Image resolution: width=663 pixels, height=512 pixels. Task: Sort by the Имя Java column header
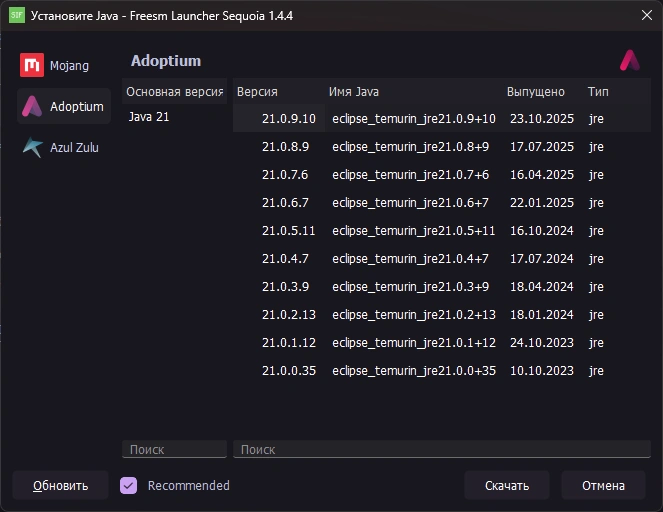pos(414,91)
